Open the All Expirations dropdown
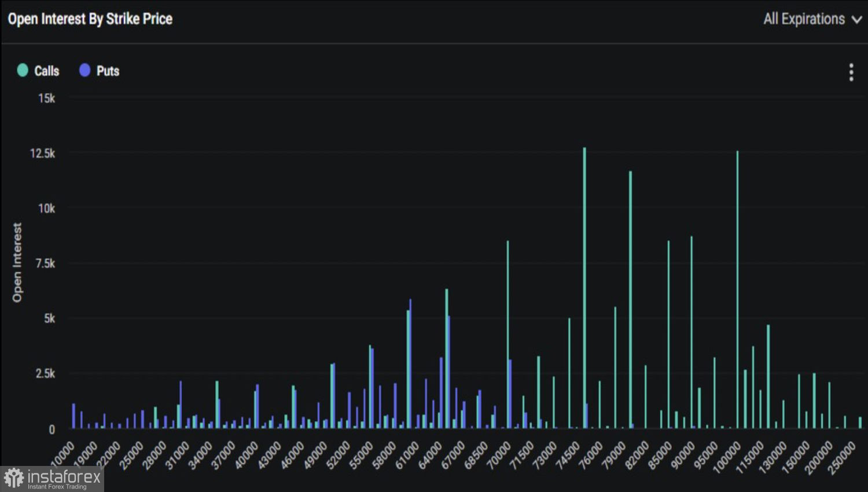This screenshot has height=492, width=868. pyautogui.click(x=812, y=19)
